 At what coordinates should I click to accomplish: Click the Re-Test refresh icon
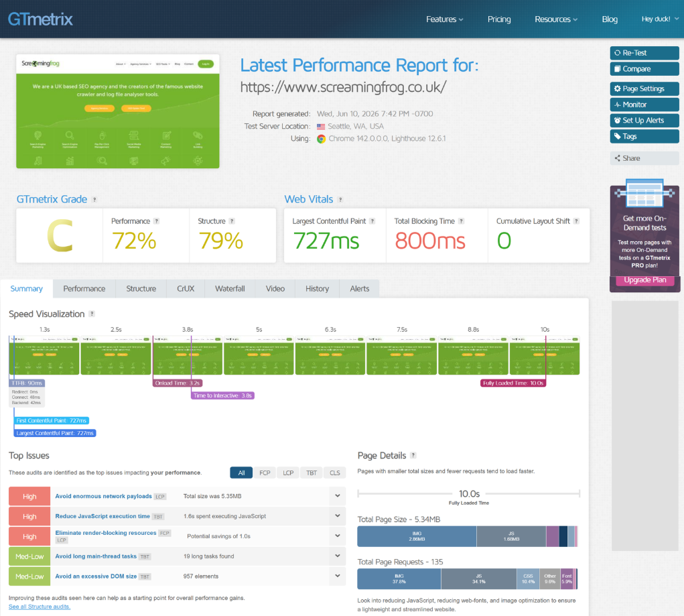point(617,53)
